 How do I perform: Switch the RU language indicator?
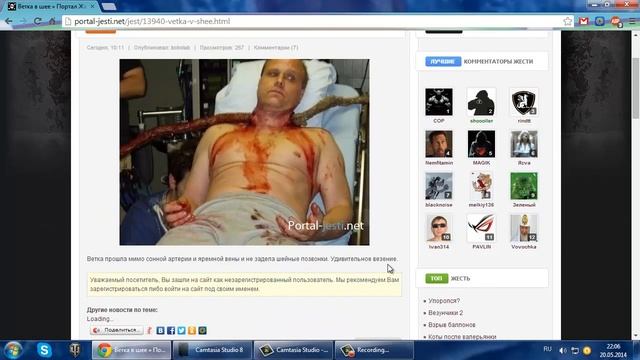pos(547,349)
